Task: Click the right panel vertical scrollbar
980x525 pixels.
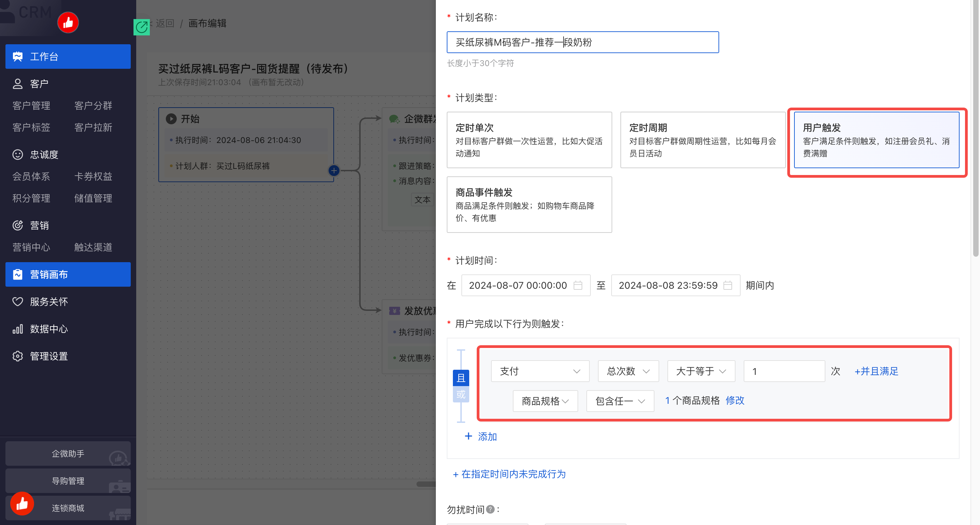Action: pyautogui.click(x=976, y=129)
